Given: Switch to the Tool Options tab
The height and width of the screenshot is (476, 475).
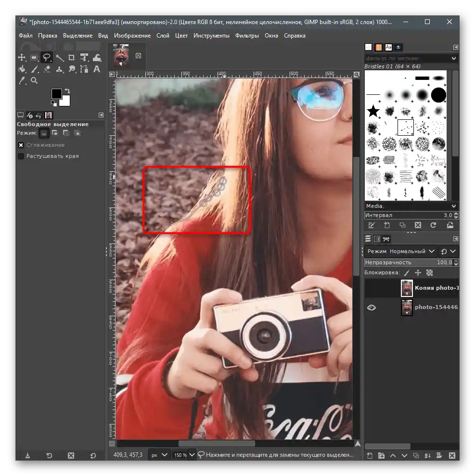Looking at the screenshot, I should point(20,115).
